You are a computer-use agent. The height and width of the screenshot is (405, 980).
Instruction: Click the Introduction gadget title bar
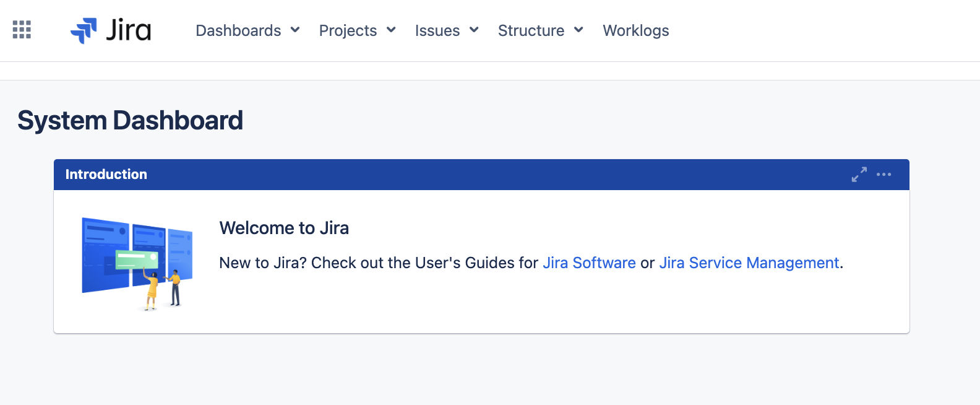click(481, 175)
